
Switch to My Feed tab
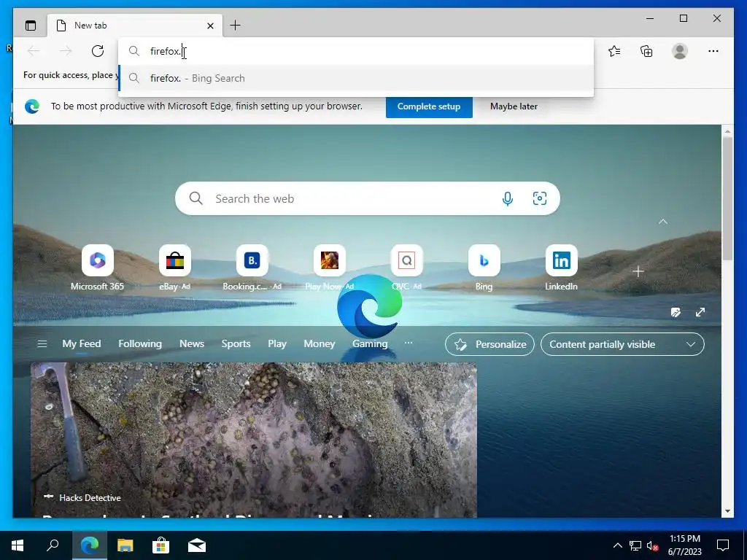tap(82, 344)
